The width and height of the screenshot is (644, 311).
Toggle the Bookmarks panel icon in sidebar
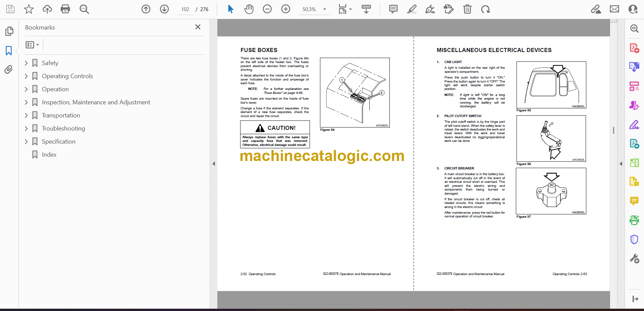(x=9, y=51)
